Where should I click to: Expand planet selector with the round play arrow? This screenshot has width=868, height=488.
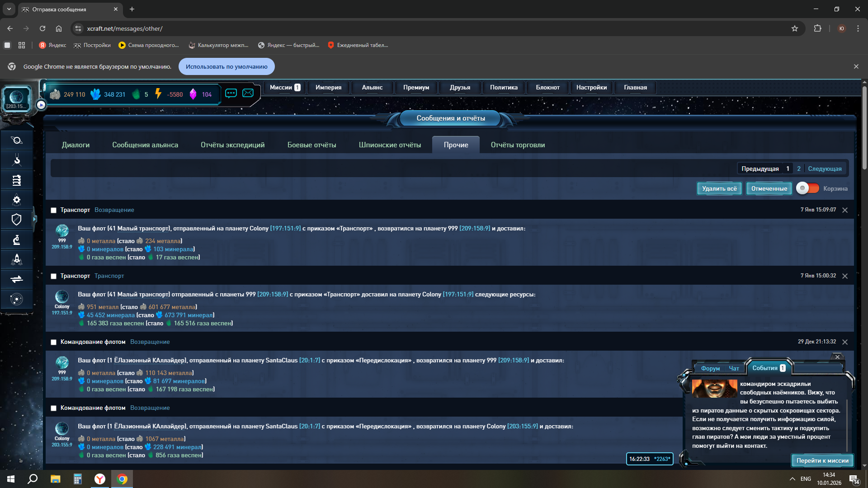(x=41, y=105)
